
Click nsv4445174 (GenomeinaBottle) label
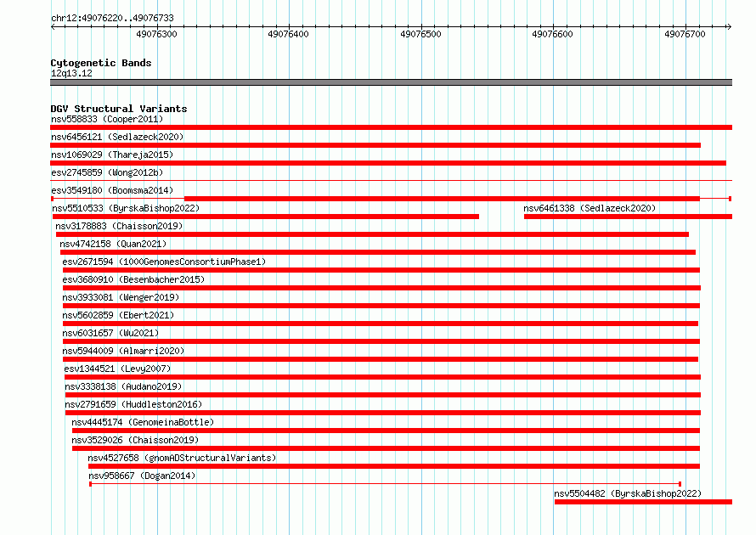coord(143,422)
